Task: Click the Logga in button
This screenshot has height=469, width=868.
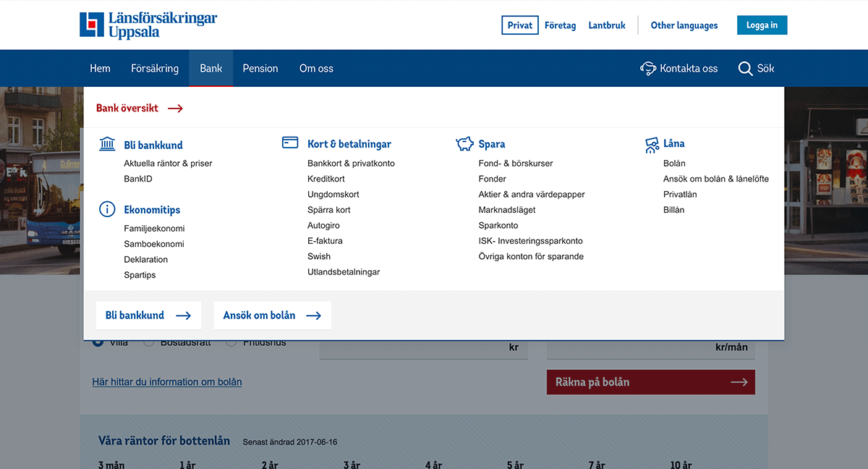Action: pos(762,24)
